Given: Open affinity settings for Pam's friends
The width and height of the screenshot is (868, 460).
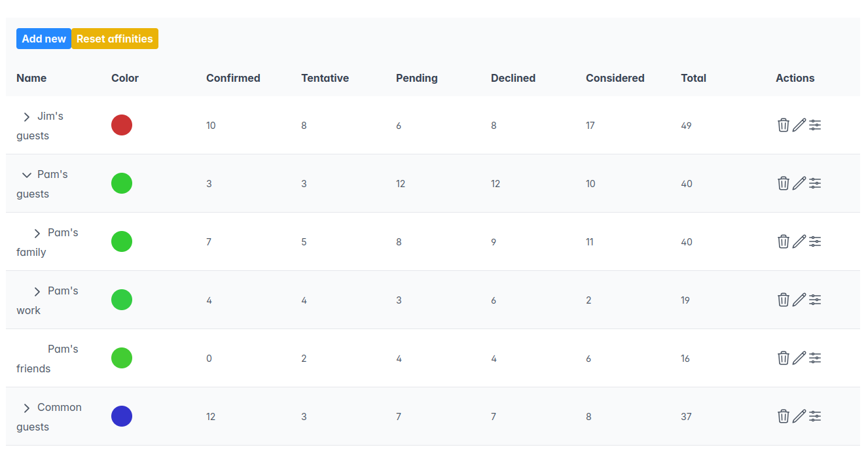Looking at the screenshot, I should (x=815, y=358).
